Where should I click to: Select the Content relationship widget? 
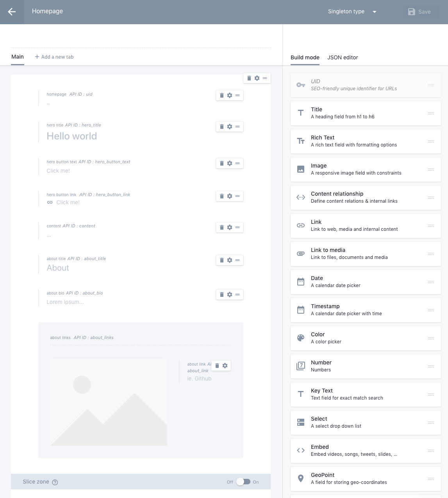366,198
